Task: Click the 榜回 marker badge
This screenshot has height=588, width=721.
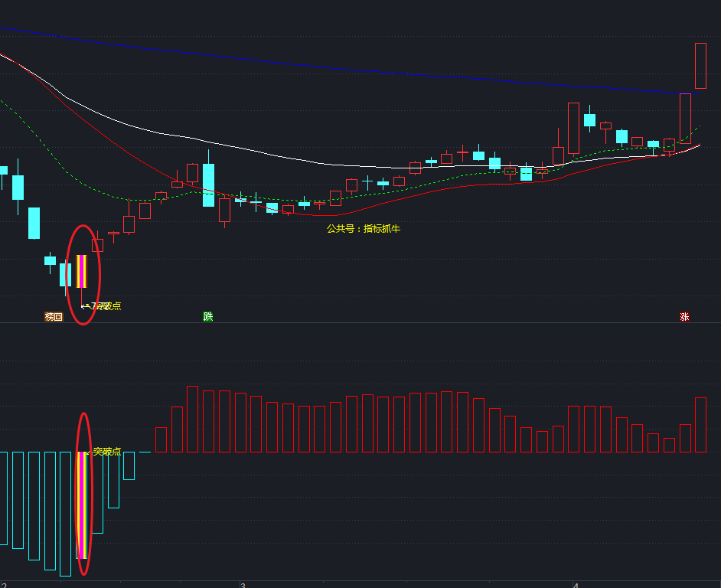Action: pyautogui.click(x=53, y=316)
